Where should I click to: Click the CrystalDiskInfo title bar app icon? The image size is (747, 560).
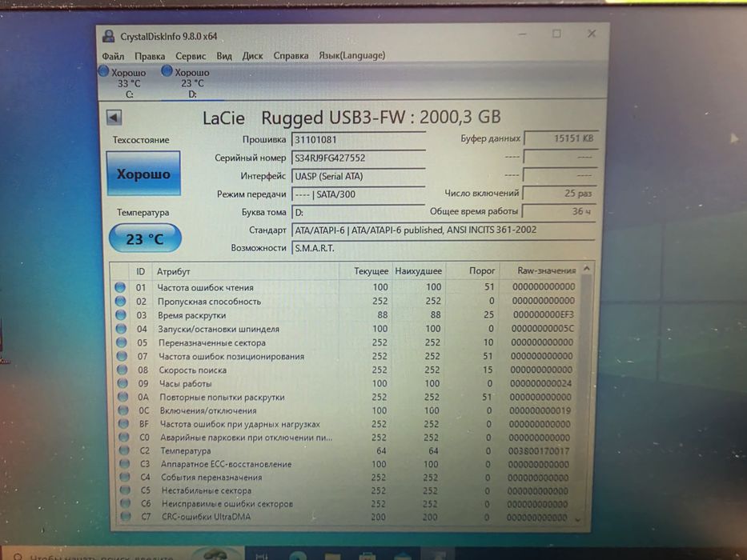tap(109, 36)
